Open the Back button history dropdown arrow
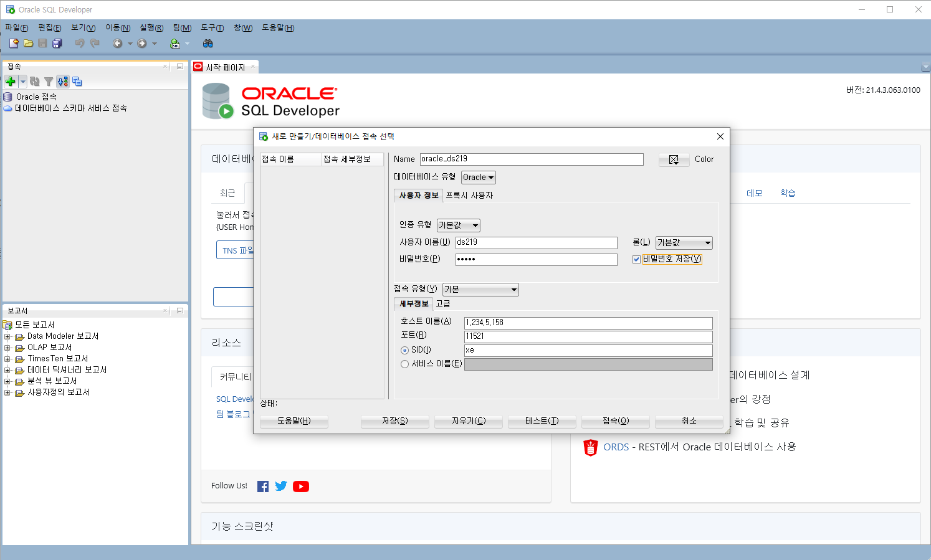Viewport: 931px width, 560px height. (x=130, y=44)
